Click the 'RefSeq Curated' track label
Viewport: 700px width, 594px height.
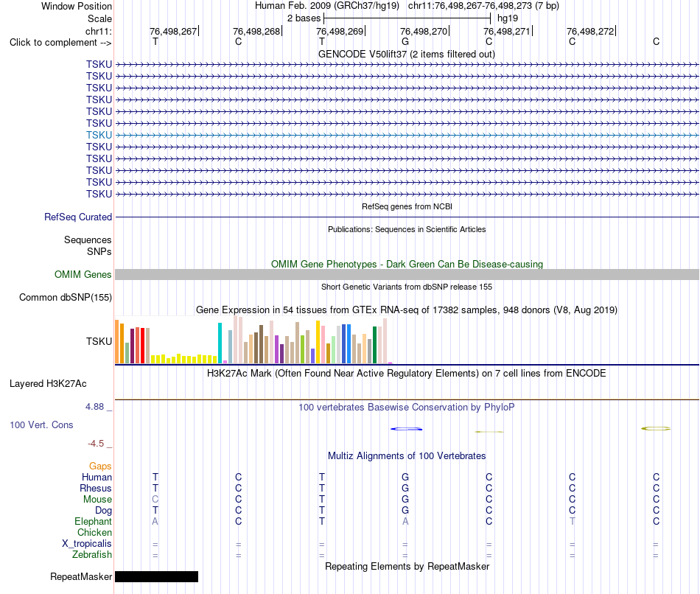click(x=78, y=217)
